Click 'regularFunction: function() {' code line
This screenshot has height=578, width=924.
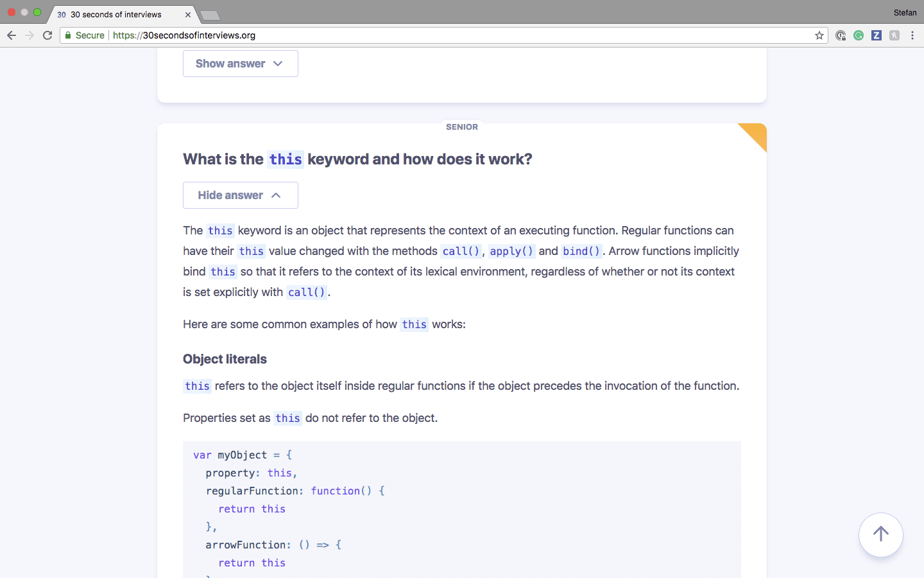[295, 491]
